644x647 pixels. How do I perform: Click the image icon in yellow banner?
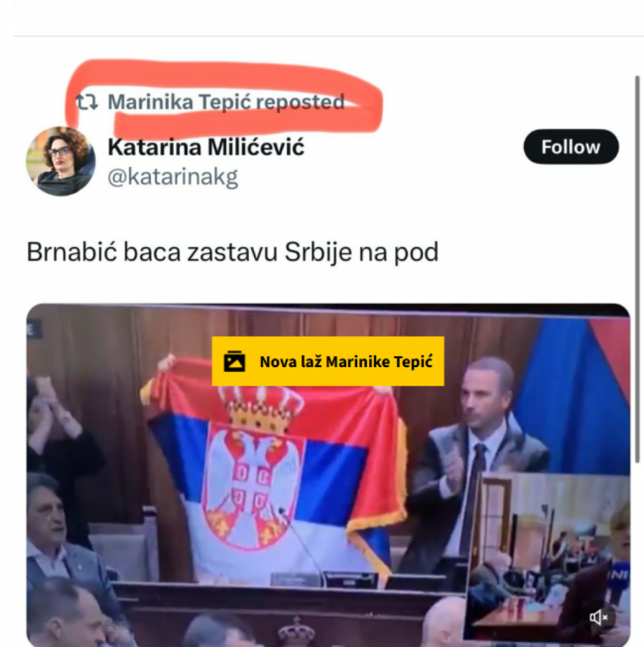[234, 361]
